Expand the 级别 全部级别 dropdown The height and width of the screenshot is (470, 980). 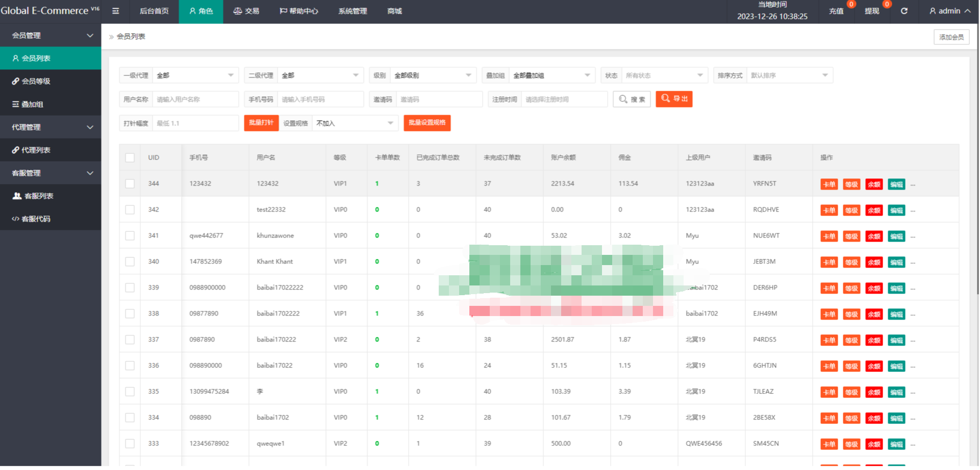[433, 75]
